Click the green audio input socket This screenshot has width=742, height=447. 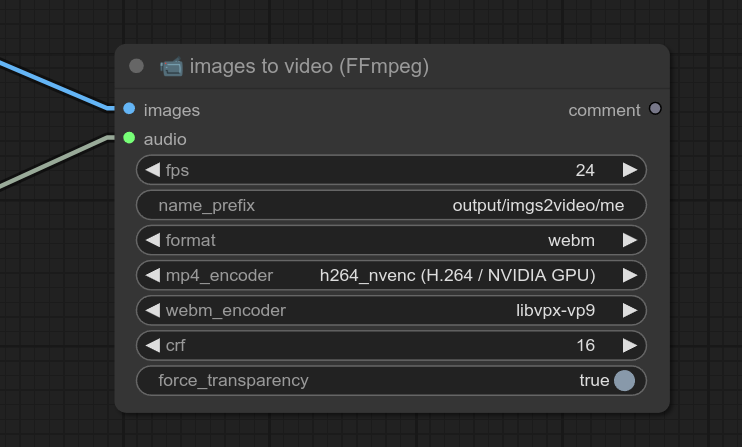click(129, 138)
